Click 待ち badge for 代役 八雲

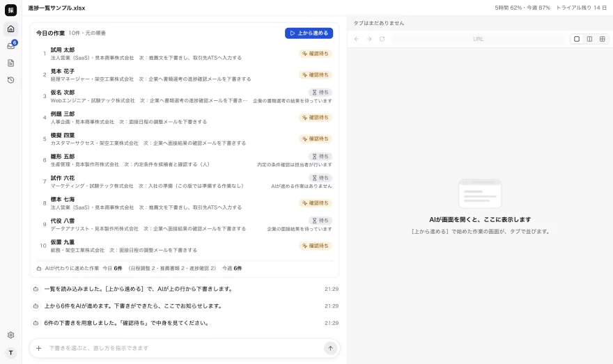point(320,221)
